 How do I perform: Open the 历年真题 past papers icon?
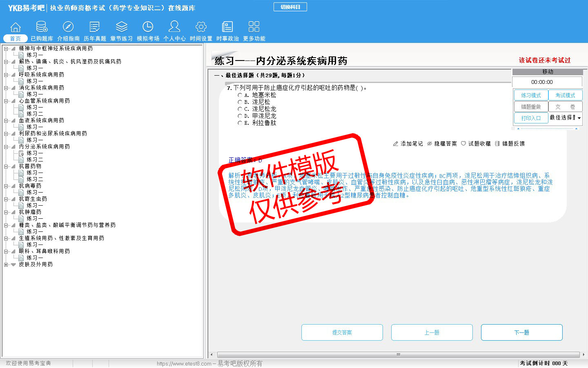pyautogui.click(x=95, y=27)
